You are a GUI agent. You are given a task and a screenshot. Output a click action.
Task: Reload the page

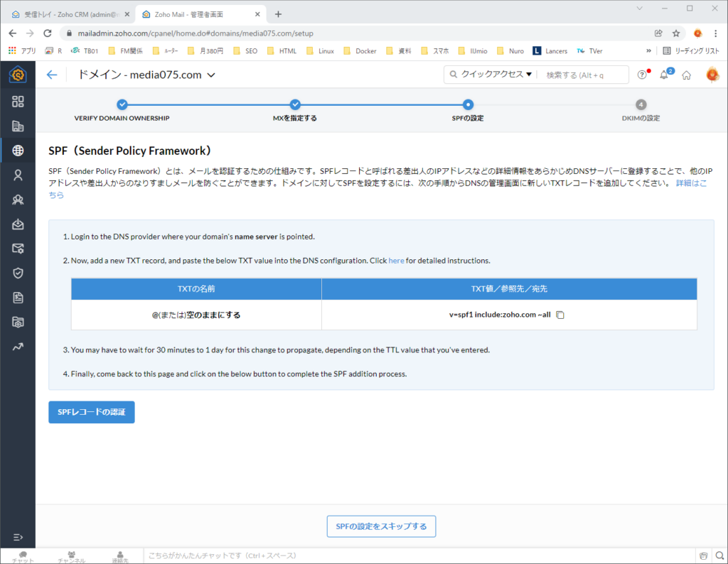coord(48,33)
